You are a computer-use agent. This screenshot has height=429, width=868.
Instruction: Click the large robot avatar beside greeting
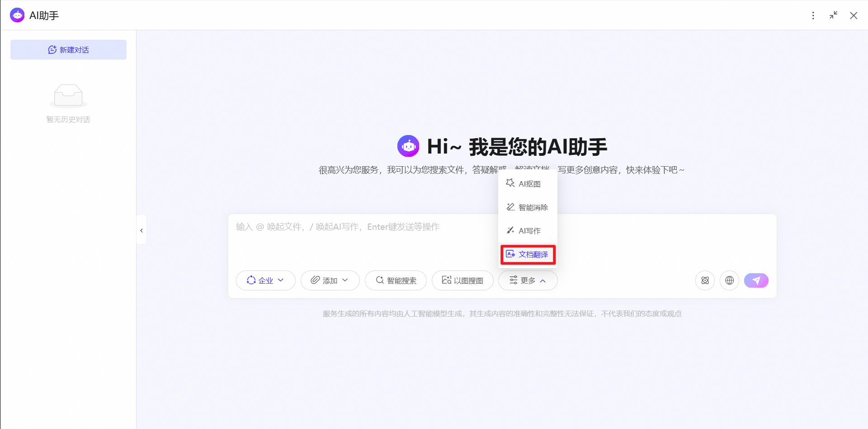point(408,146)
